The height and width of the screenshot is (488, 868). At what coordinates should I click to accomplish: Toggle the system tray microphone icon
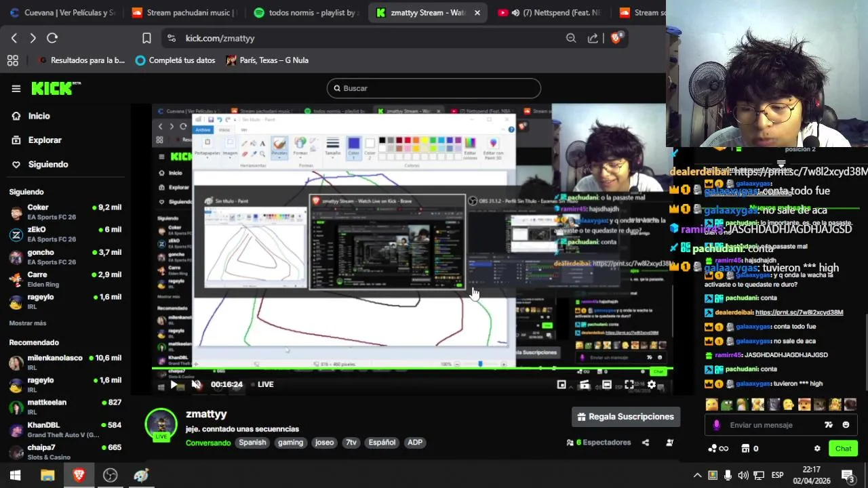pos(728,475)
